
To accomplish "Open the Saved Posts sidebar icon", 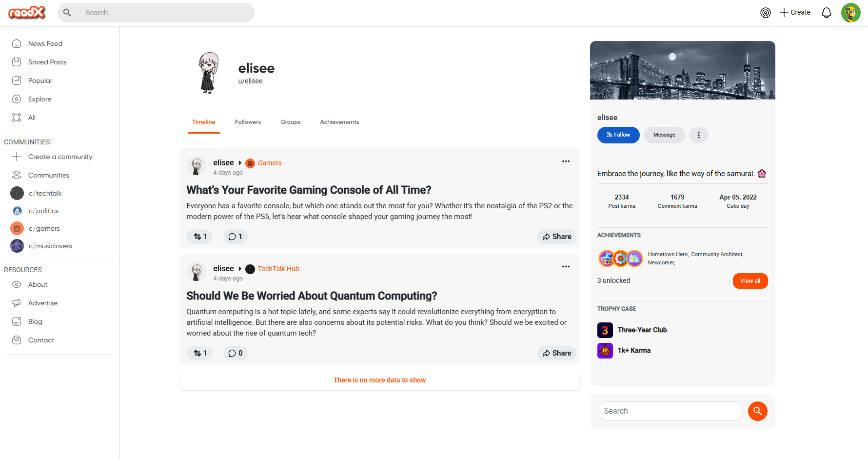I will pos(17,62).
